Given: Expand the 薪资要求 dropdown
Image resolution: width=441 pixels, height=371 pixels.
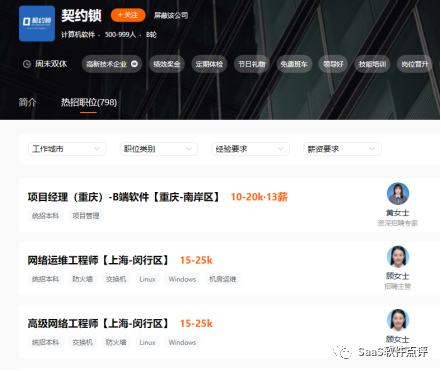Looking at the screenshot, I should pos(342,149).
